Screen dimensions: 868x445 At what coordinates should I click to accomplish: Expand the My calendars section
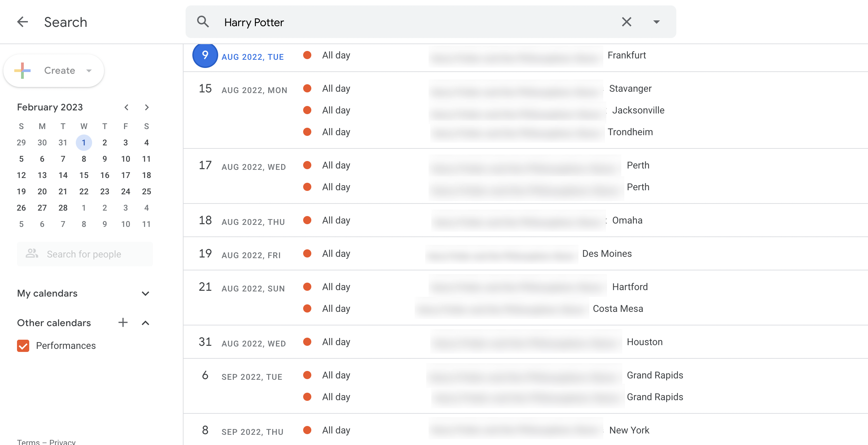(x=145, y=293)
